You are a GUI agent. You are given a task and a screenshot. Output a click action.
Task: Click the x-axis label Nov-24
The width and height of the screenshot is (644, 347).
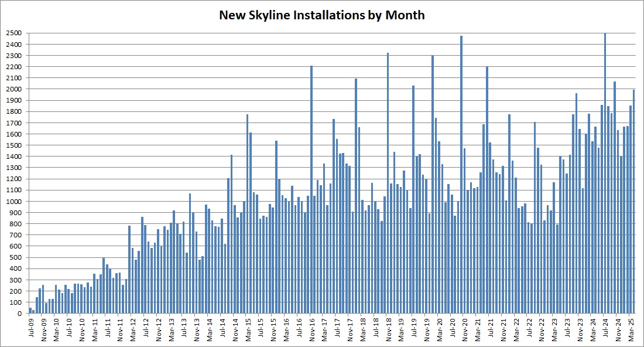click(618, 329)
